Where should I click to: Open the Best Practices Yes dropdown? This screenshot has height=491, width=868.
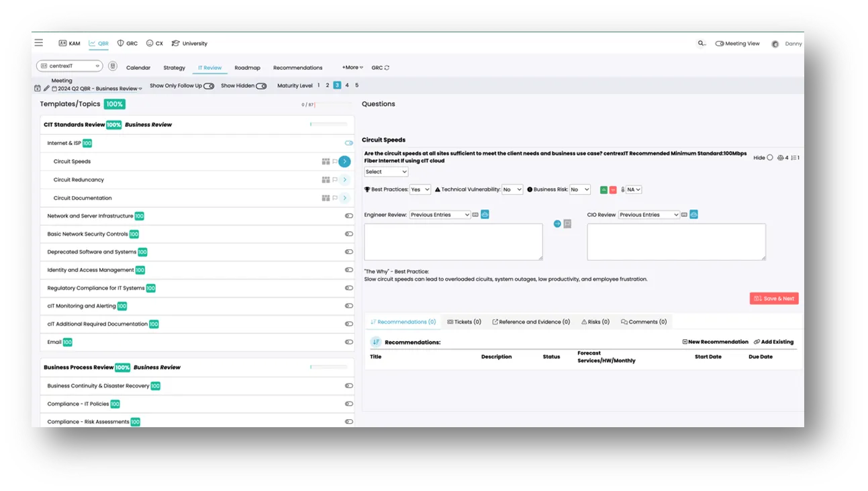tap(420, 190)
